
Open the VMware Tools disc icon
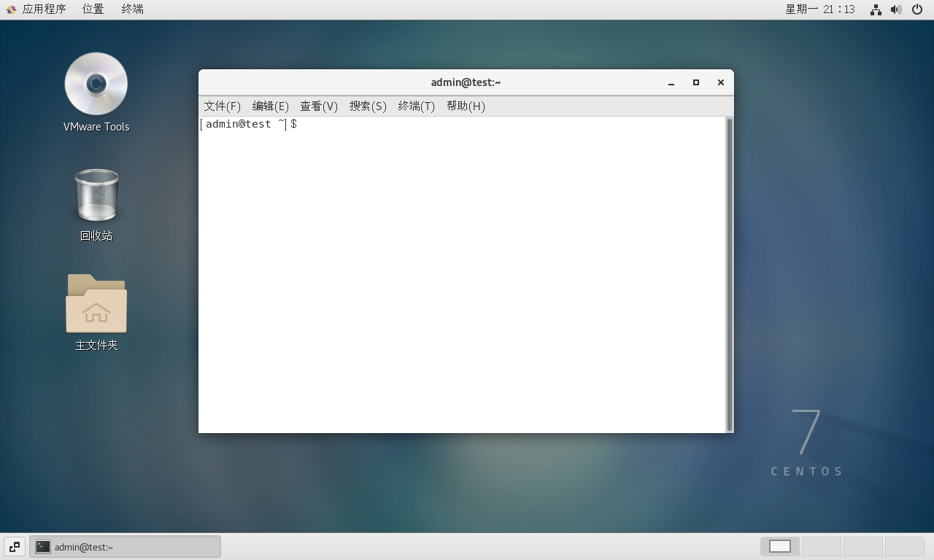pos(96,84)
